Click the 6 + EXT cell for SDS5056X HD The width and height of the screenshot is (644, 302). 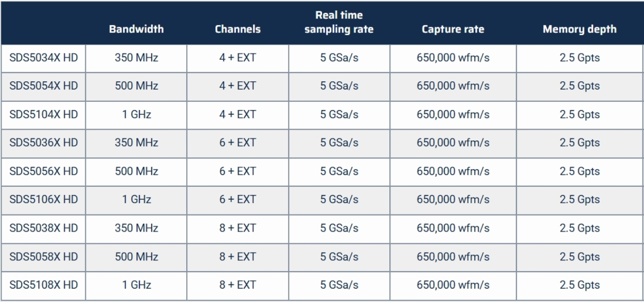click(x=238, y=171)
